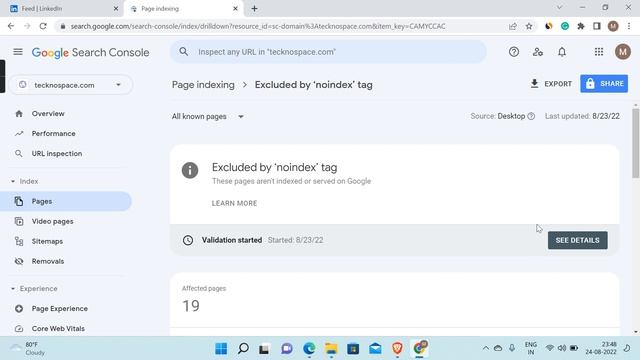Open the notifications bell

tap(562, 52)
